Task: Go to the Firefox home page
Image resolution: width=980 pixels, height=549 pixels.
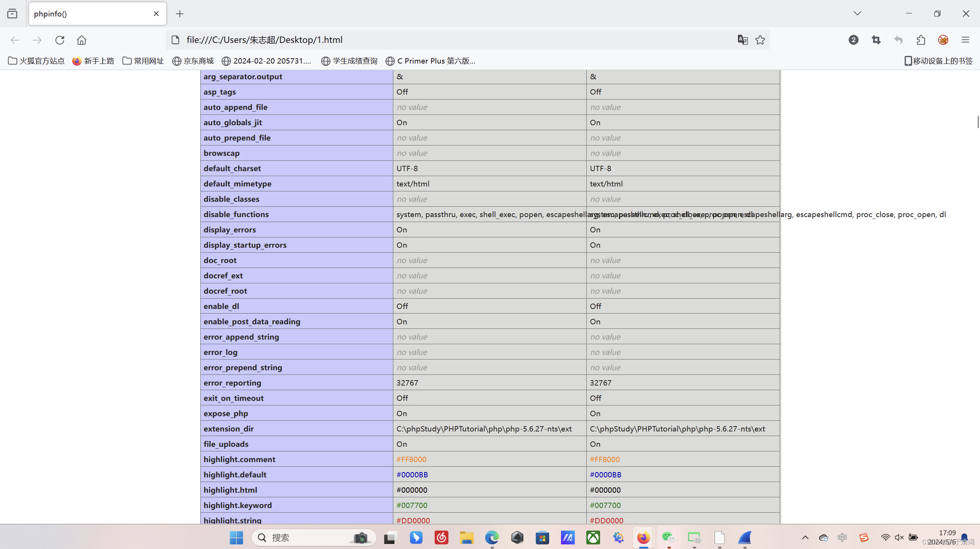Action: click(x=82, y=40)
